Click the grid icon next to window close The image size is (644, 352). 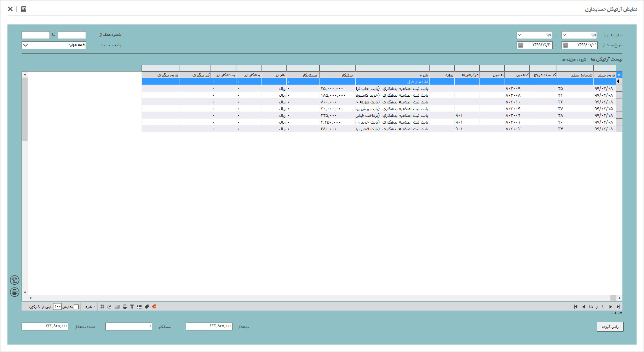coord(24,9)
